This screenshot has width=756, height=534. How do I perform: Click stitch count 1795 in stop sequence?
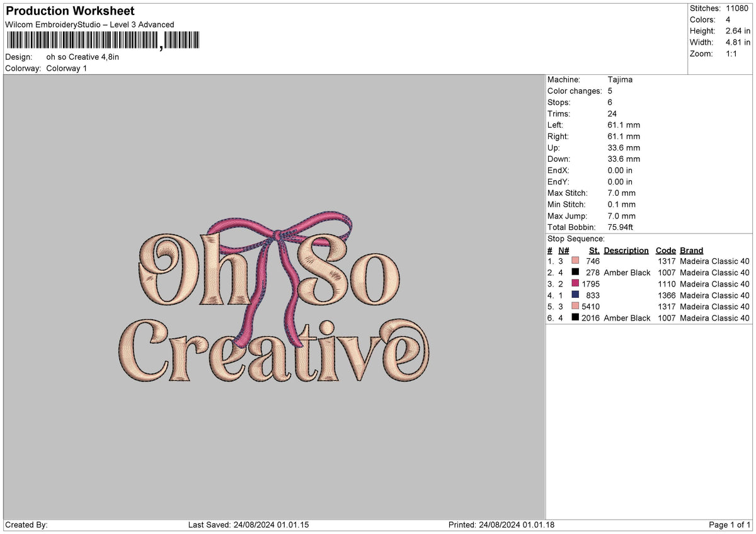click(590, 284)
